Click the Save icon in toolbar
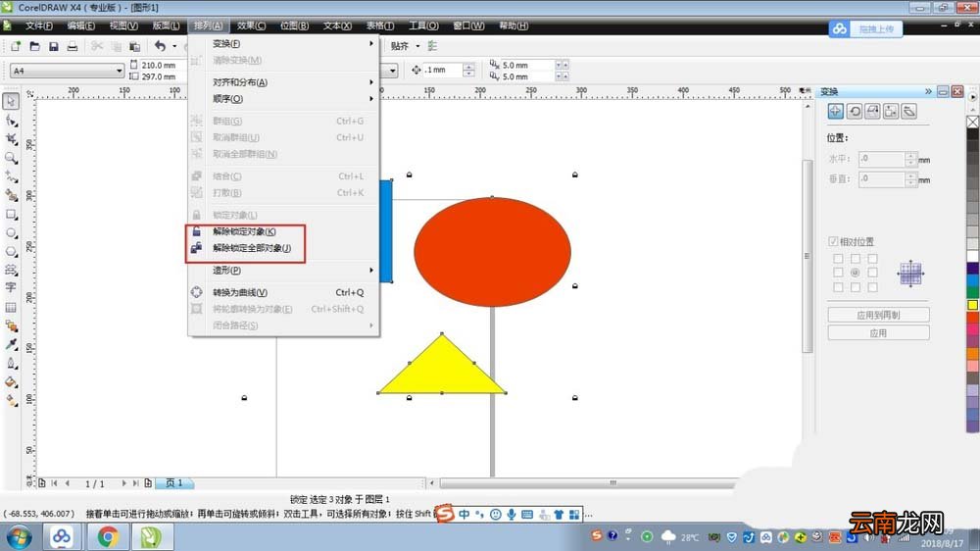This screenshot has height=551, width=980. coord(54,46)
